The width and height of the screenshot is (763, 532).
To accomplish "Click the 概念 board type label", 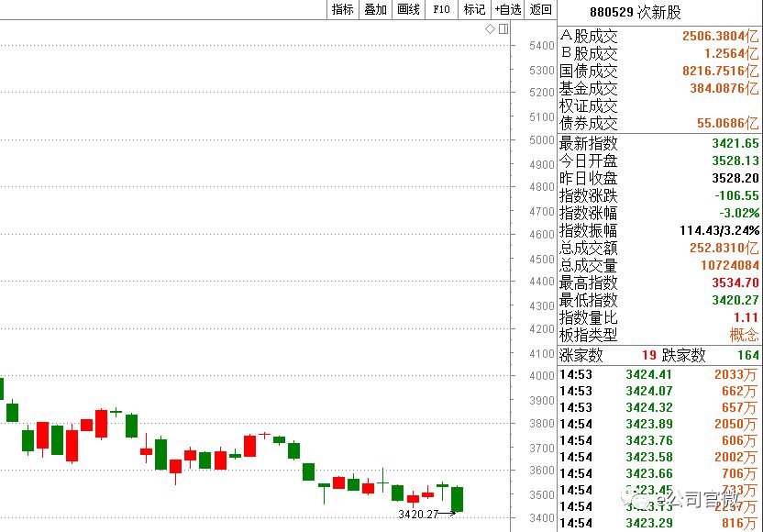I will pyautogui.click(x=744, y=336).
